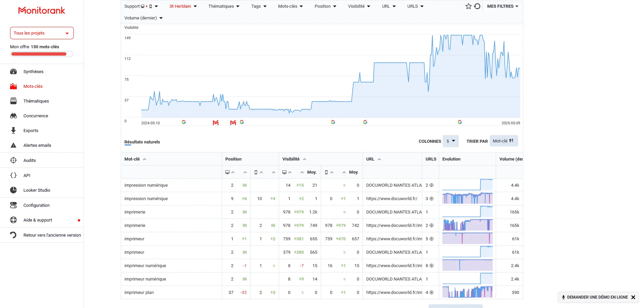Click the Audits crosshair icon
The image size is (644, 308).
pos(13,160)
